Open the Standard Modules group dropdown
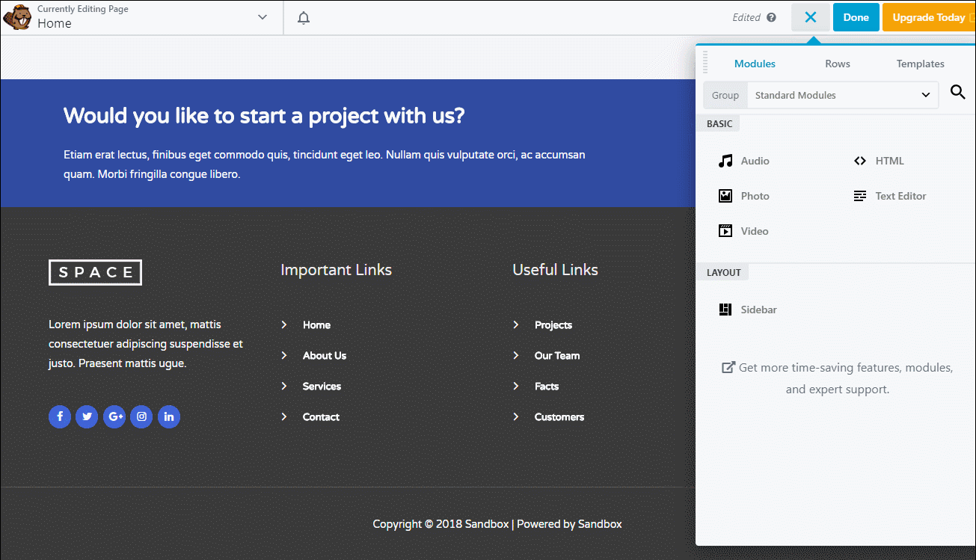Screen dimensions: 976x560 click(x=842, y=95)
